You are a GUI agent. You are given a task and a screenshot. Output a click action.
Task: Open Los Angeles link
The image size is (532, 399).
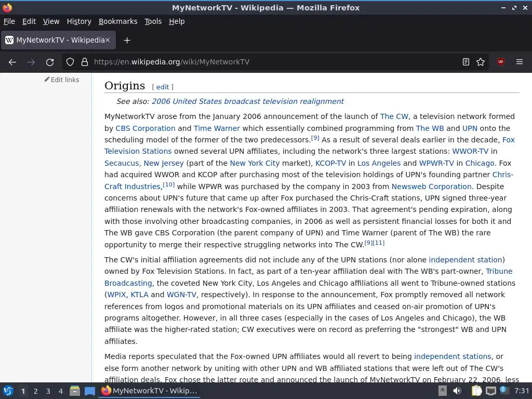click(379, 163)
